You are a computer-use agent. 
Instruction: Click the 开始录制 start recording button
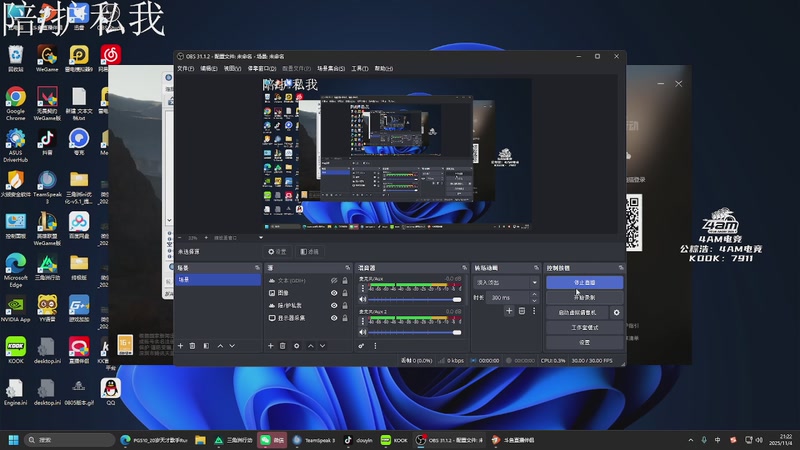(x=584, y=297)
